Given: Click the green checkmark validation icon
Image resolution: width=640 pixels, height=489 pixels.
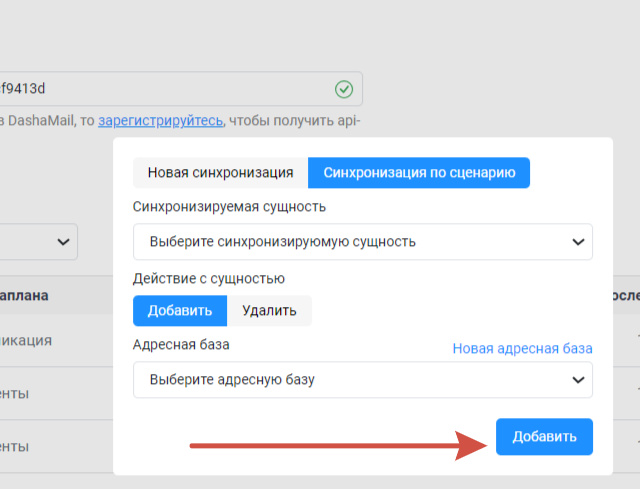Looking at the screenshot, I should tap(344, 89).
